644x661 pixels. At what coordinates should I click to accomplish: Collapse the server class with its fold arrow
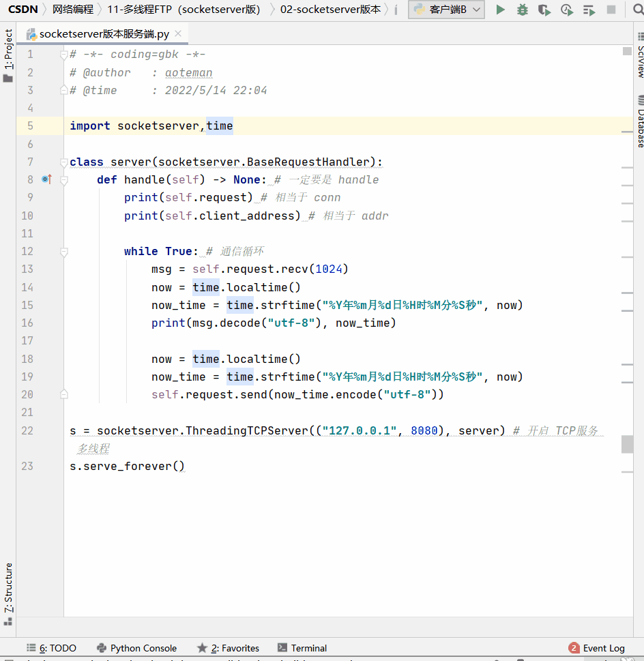[x=63, y=162]
